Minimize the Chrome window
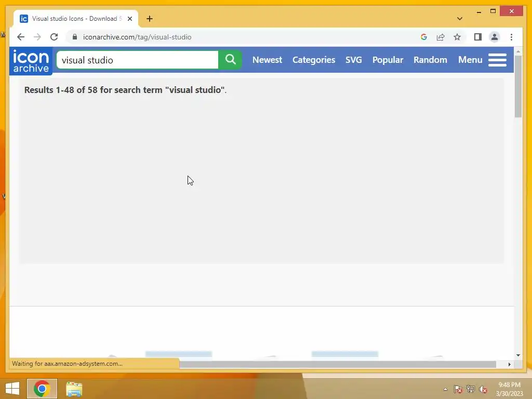The image size is (532, 399). point(478,11)
